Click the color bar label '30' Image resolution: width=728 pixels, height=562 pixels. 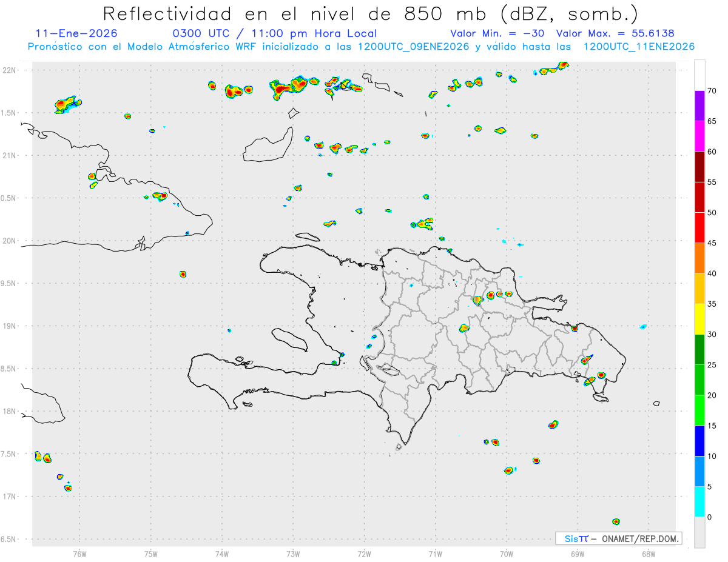(712, 335)
